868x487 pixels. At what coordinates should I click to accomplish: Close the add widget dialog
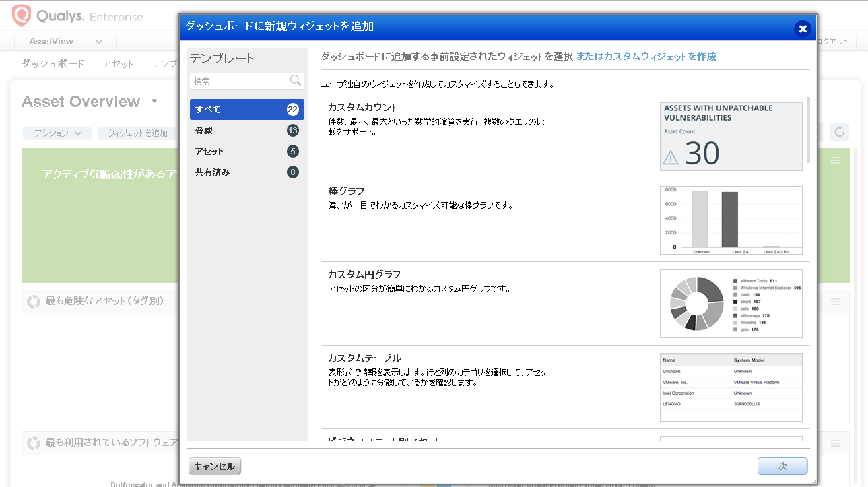pyautogui.click(x=801, y=28)
